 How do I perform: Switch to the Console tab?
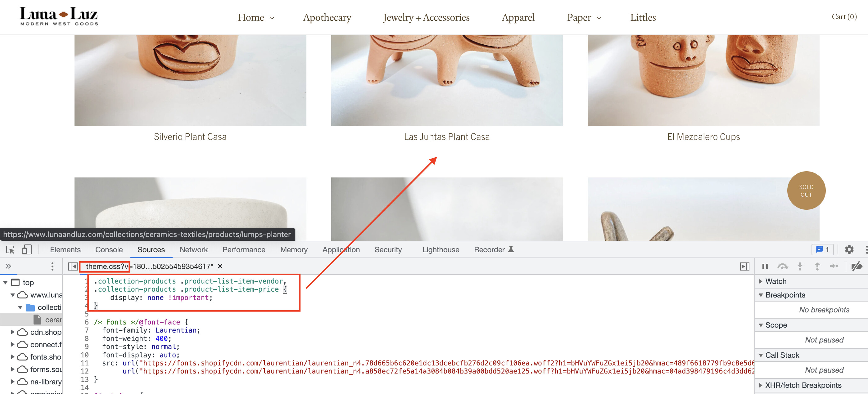tap(109, 249)
